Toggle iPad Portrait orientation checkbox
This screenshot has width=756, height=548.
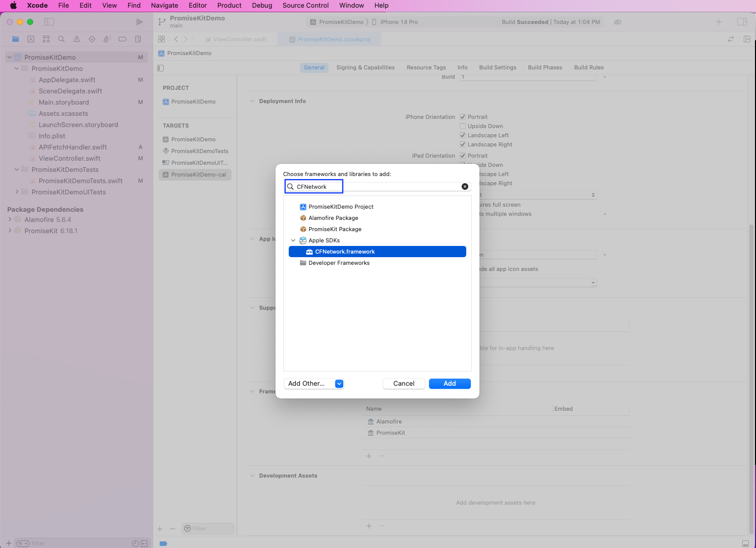(x=463, y=156)
